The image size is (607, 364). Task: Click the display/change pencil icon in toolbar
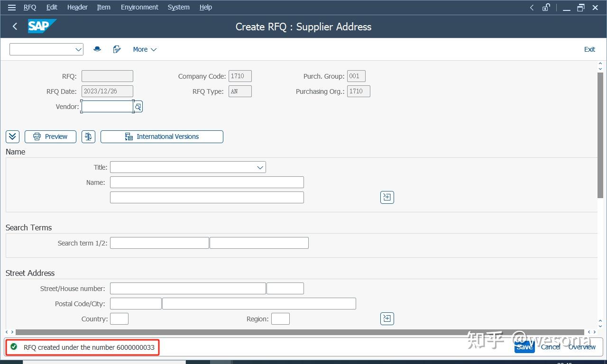tap(117, 49)
